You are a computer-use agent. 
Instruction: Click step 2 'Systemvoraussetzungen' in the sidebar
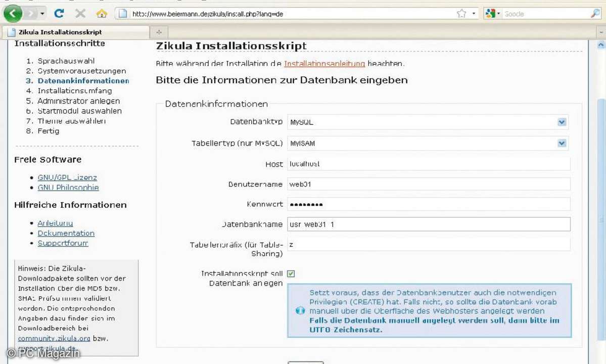81,71
